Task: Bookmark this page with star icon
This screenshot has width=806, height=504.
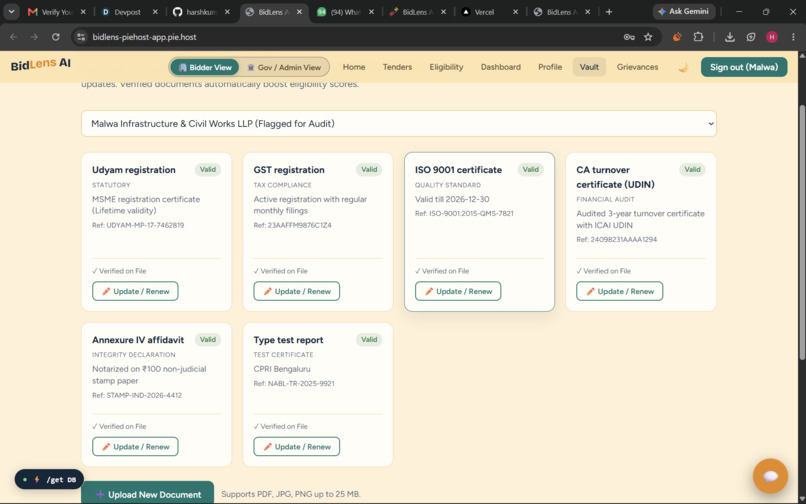Action: coord(648,37)
